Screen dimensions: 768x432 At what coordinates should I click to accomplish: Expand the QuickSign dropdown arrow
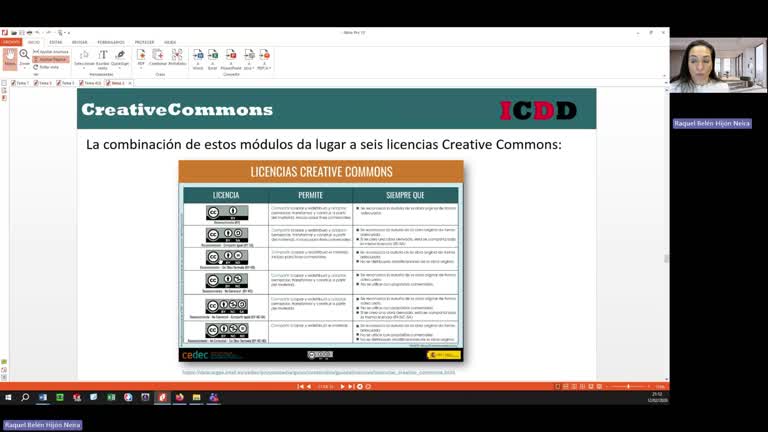pyautogui.click(x=120, y=68)
